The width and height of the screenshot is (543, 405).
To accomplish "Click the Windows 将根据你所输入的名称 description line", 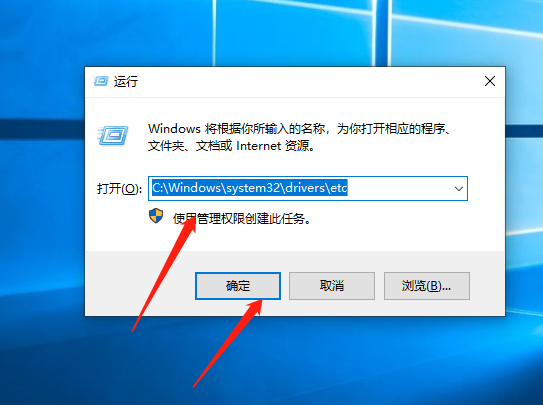I will tap(300, 129).
